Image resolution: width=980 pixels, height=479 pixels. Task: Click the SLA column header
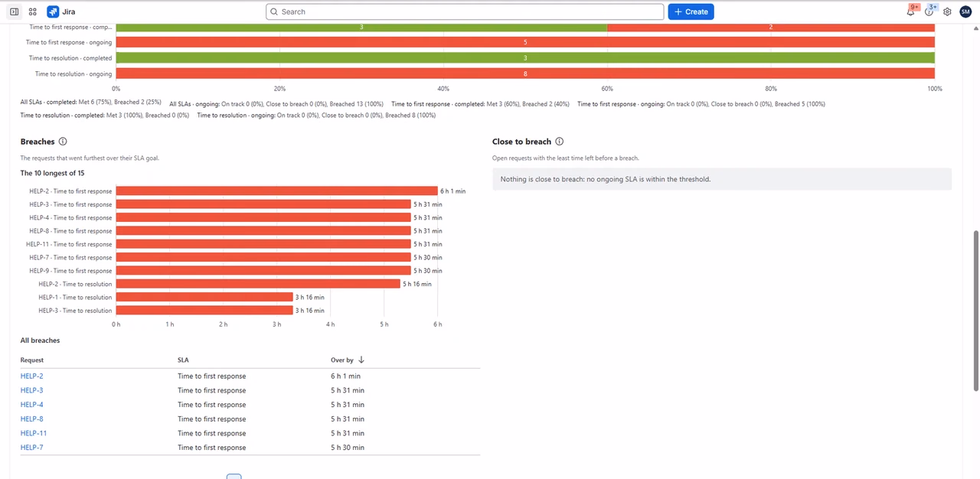[183, 360]
